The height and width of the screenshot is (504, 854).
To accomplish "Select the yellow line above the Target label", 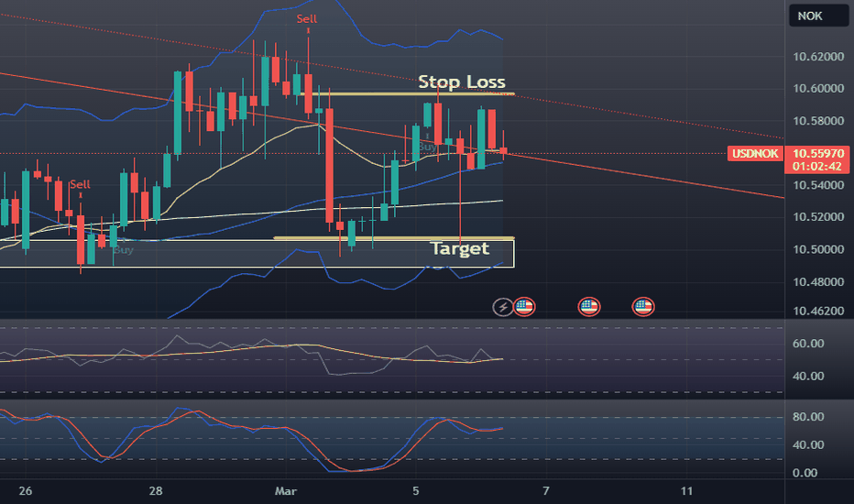I will click(394, 238).
